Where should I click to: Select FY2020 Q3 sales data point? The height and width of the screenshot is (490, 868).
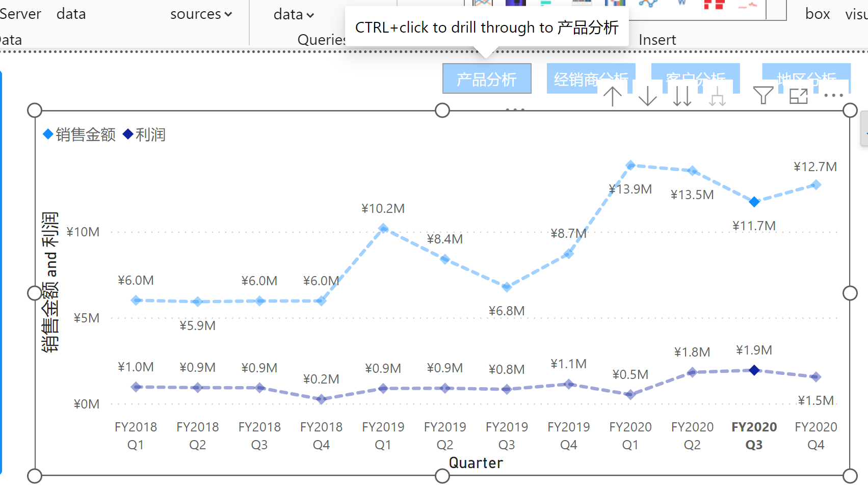[x=754, y=202]
